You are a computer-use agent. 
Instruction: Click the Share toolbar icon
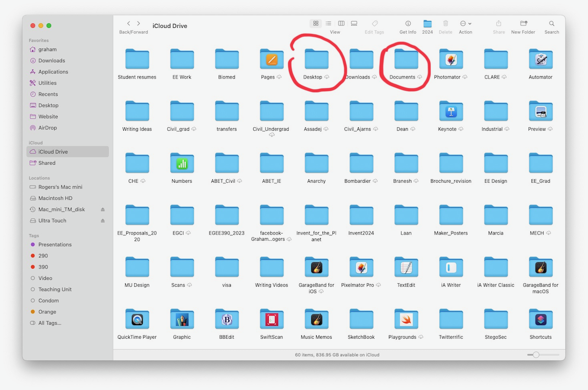[499, 23]
